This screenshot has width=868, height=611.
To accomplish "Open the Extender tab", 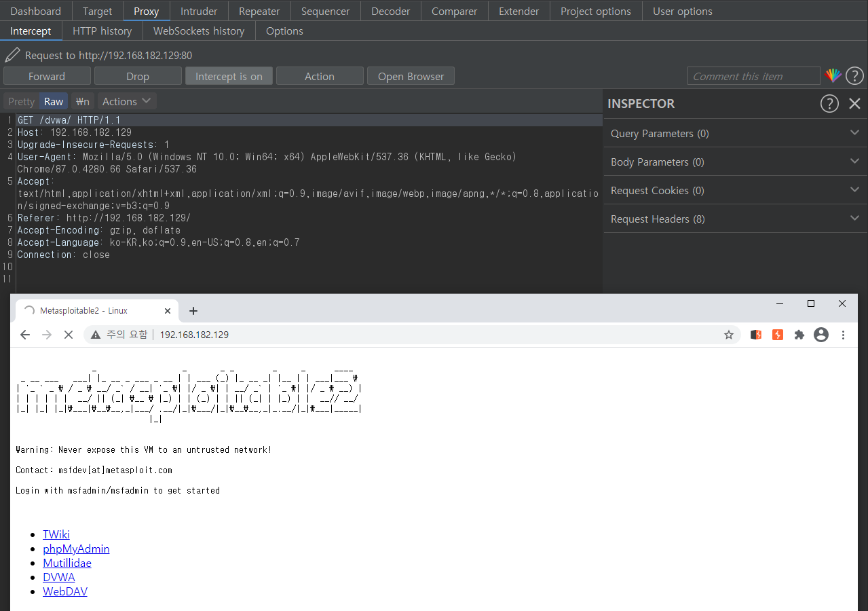I will [518, 11].
